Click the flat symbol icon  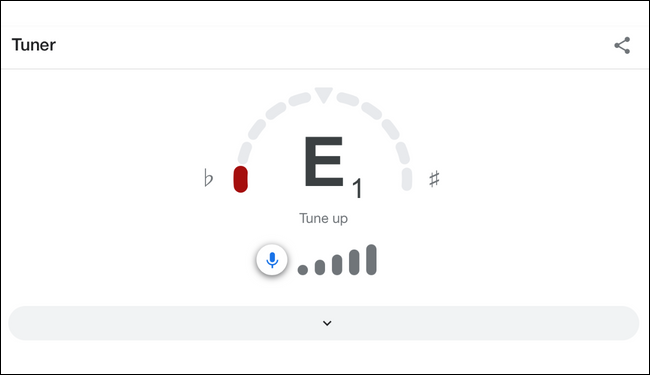pyautogui.click(x=209, y=178)
